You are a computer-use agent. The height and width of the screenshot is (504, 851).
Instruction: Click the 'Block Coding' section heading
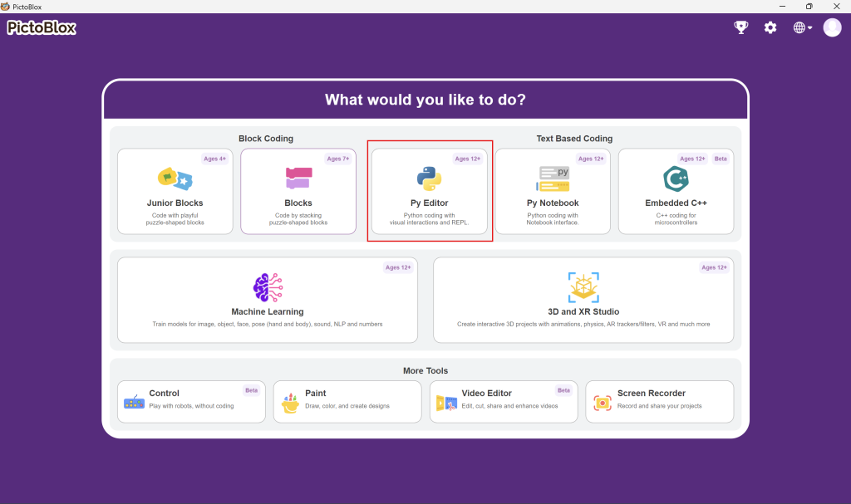[266, 139]
